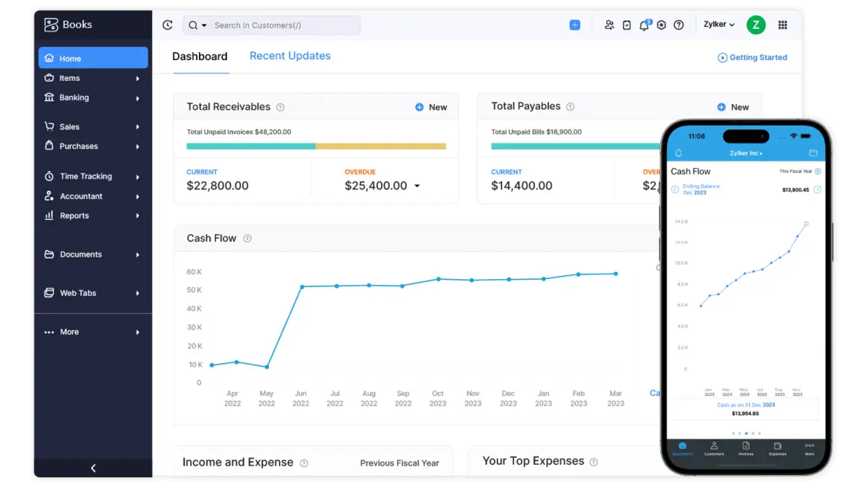Open the tasks checklist icon in top bar

coord(626,25)
